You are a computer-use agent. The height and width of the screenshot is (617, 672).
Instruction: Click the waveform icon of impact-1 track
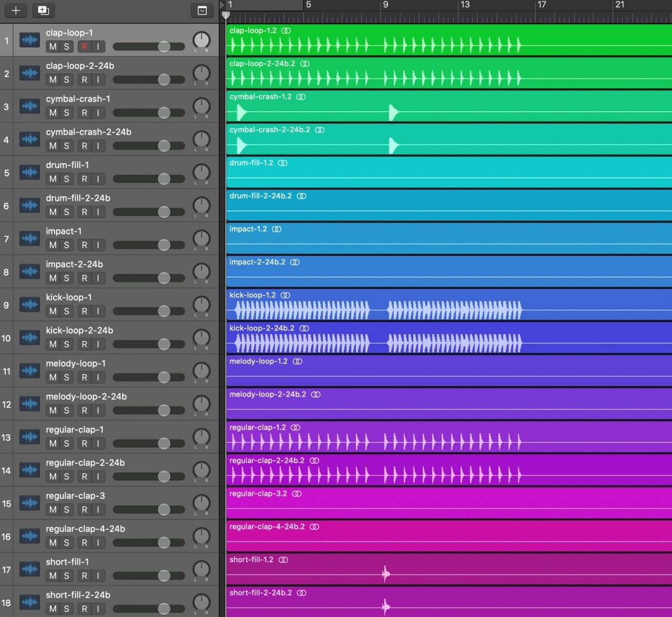(30, 238)
